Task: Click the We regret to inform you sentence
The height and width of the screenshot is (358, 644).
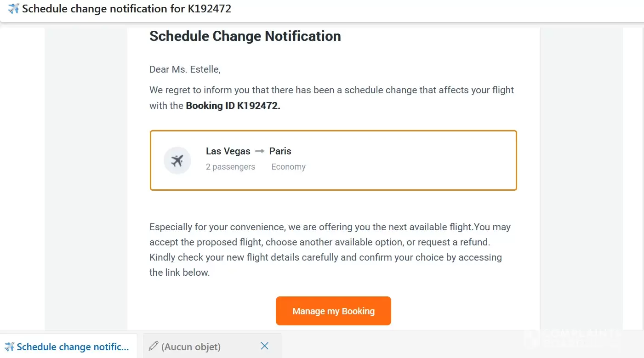Action: (331, 90)
